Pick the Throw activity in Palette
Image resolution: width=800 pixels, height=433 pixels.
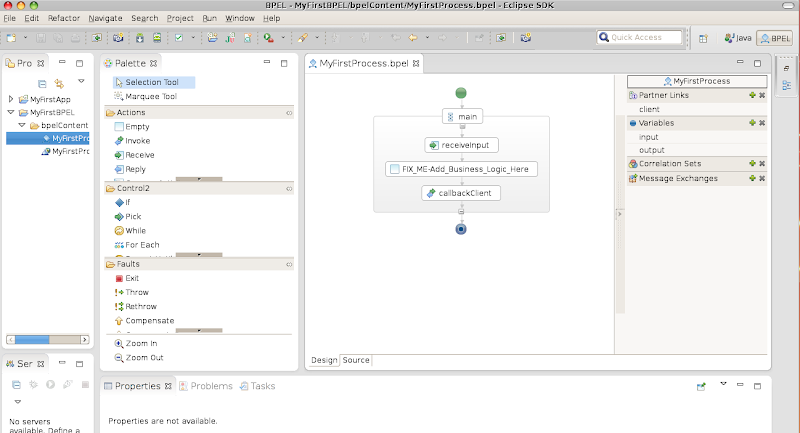(132, 292)
